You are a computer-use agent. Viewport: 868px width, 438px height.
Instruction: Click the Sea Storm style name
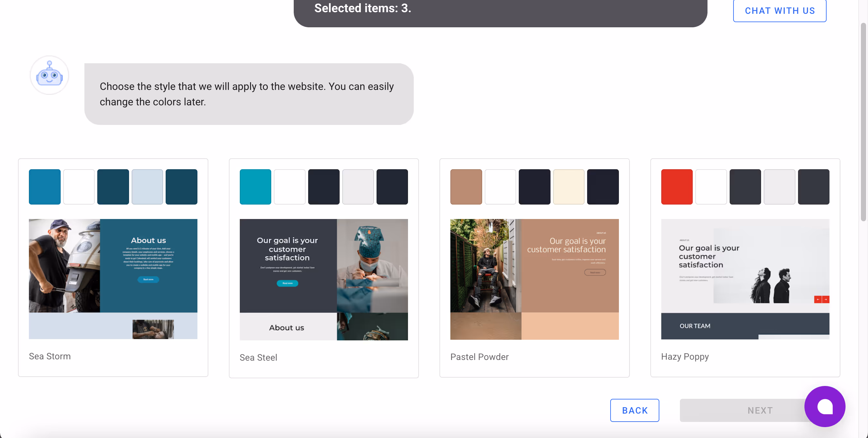click(x=49, y=356)
